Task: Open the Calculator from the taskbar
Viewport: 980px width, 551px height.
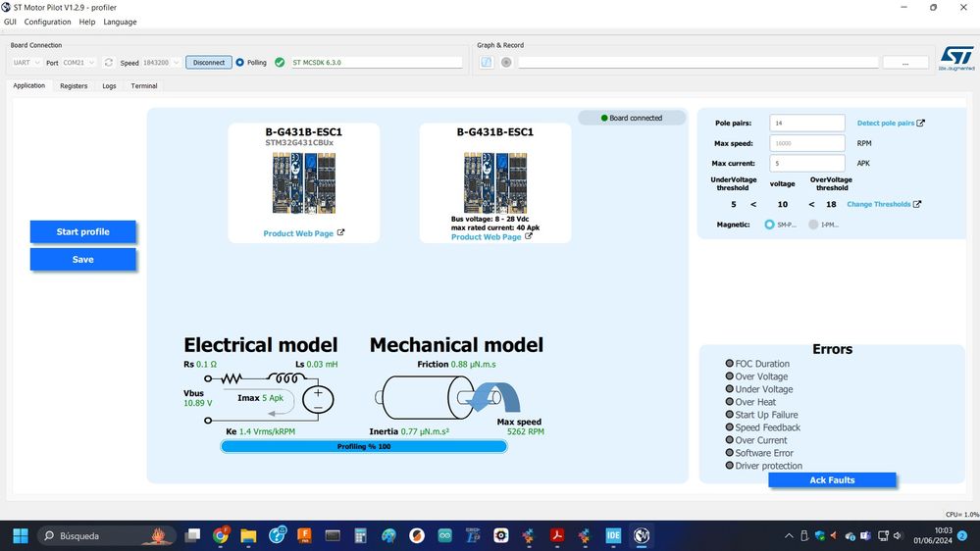Action: 361,536
